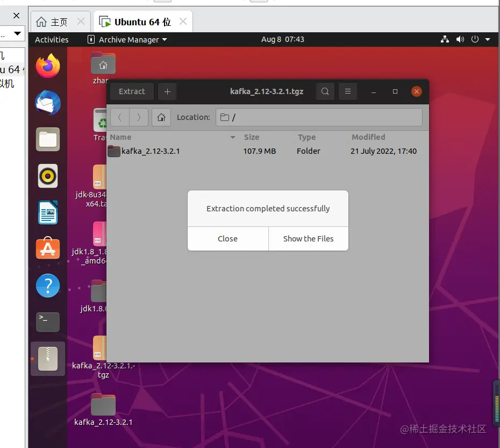Image resolution: width=500 pixels, height=448 pixels.
Task: Open the Archive Manager hamburger menu
Action: tap(347, 91)
